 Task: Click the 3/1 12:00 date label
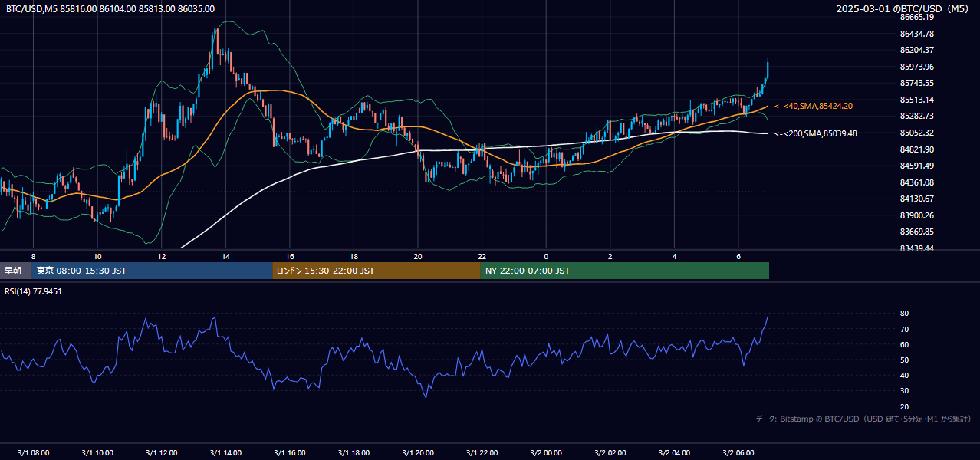161,453
